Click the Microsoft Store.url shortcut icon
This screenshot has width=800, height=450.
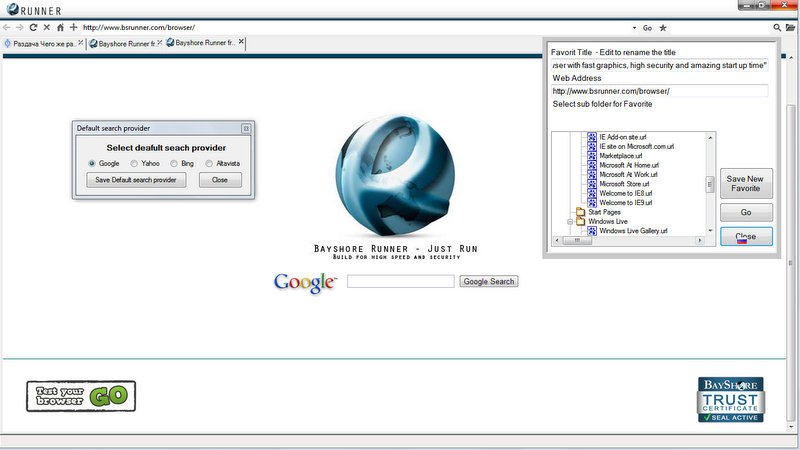tap(592, 184)
